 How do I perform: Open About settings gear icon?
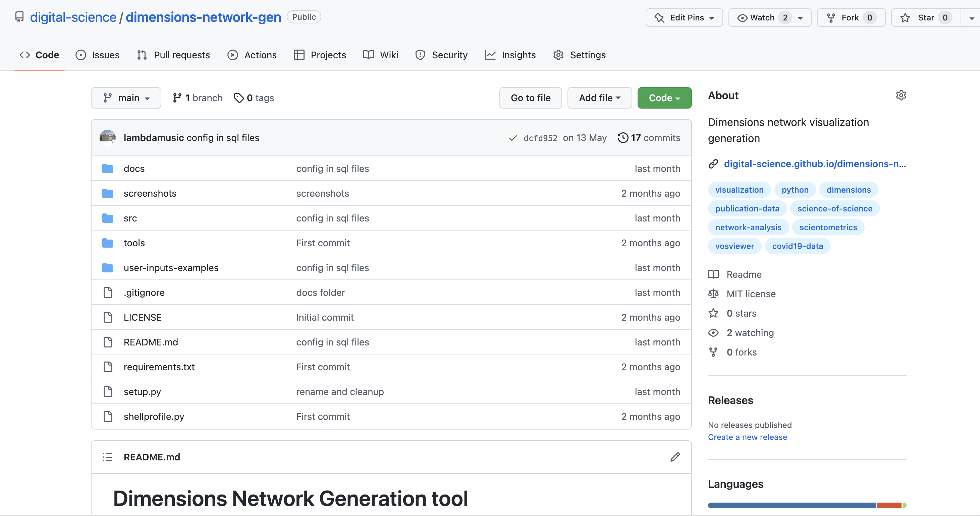click(901, 95)
